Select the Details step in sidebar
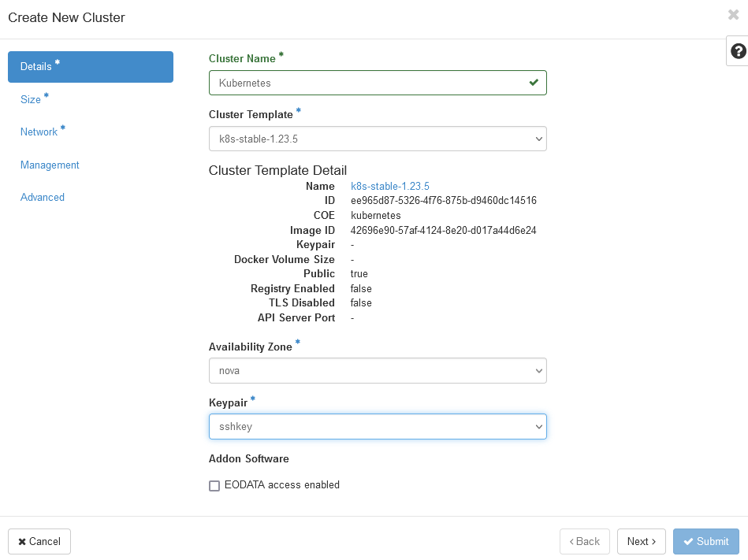Image resolution: width=748 pixels, height=560 pixels. click(90, 67)
